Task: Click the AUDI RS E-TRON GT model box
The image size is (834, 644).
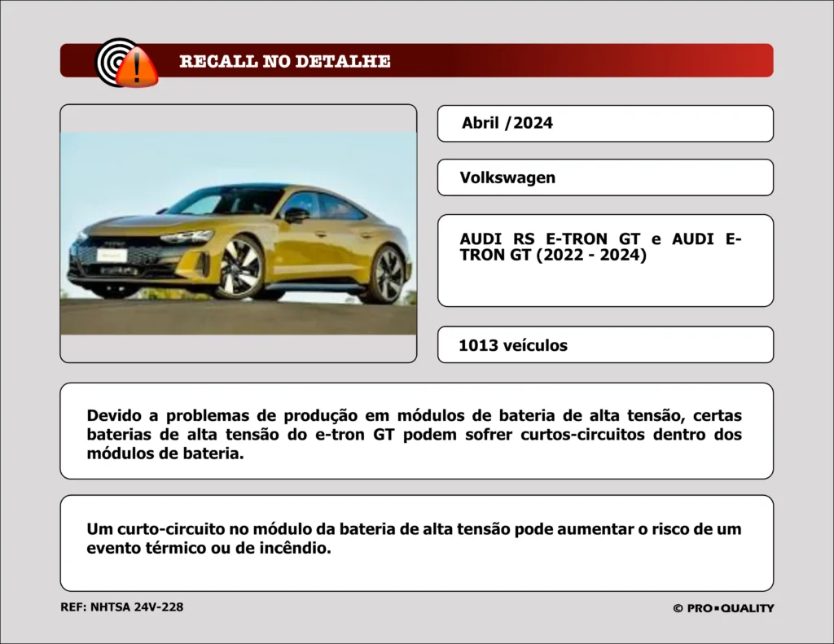Action: [x=604, y=260]
